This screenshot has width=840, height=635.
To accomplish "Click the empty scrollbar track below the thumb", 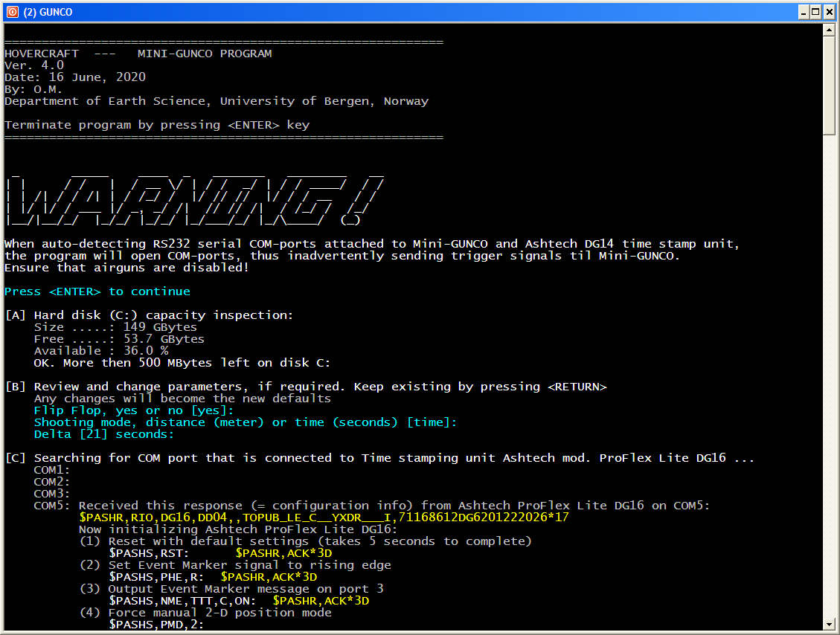I will point(829,372).
